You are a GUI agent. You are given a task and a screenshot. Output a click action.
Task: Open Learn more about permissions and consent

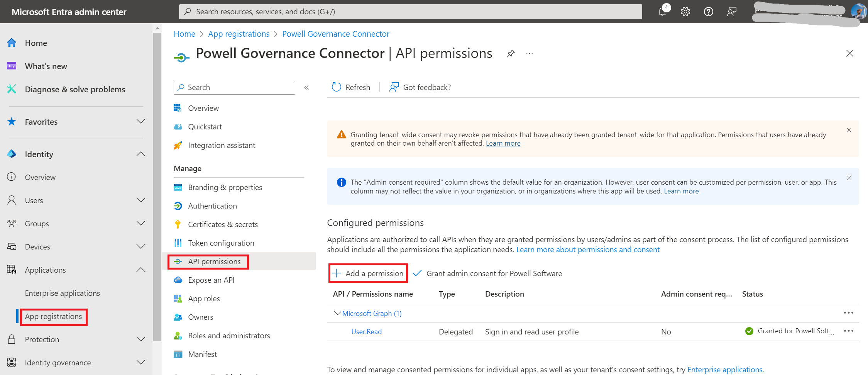pyautogui.click(x=588, y=249)
